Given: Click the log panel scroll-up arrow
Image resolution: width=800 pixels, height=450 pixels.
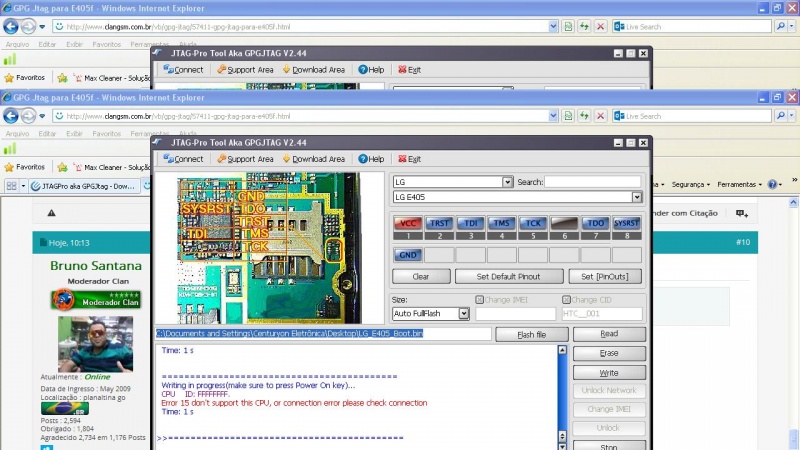Looking at the screenshot, I should 562,350.
